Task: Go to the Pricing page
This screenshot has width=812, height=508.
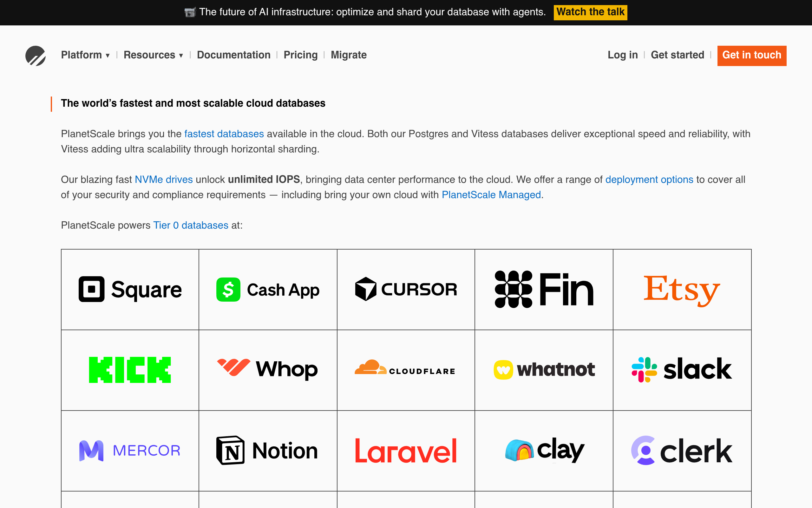Action: [301, 55]
